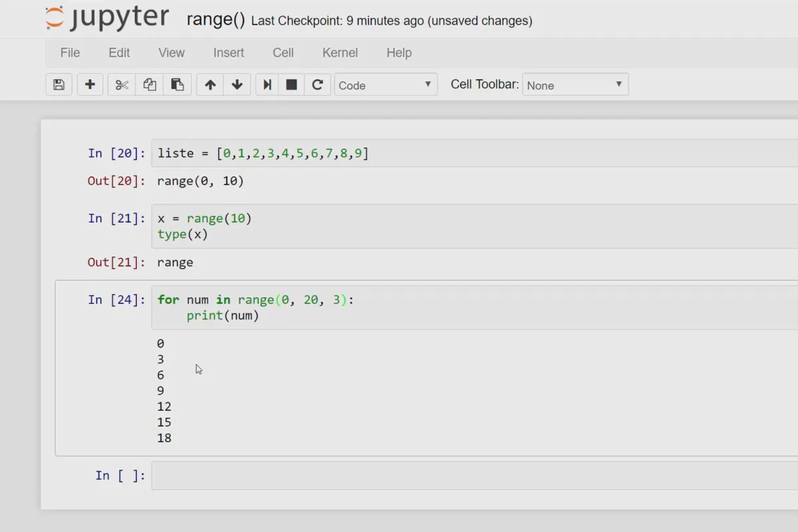Copy selected cells icon
The height and width of the screenshot is (532, 798).
(150, 84)
